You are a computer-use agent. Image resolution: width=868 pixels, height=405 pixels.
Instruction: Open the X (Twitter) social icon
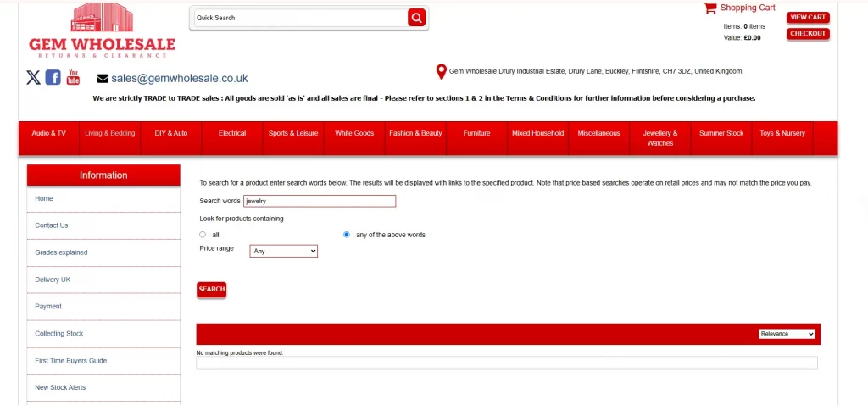[33, 77]
